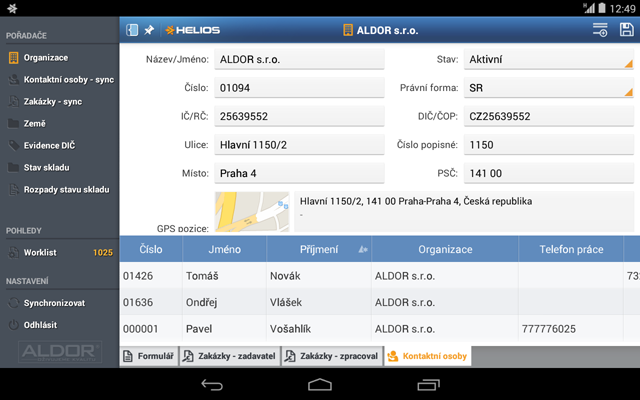Click the Země folder icon
Viewport: 640px width, 400px height.
click(x=13, y=123)
